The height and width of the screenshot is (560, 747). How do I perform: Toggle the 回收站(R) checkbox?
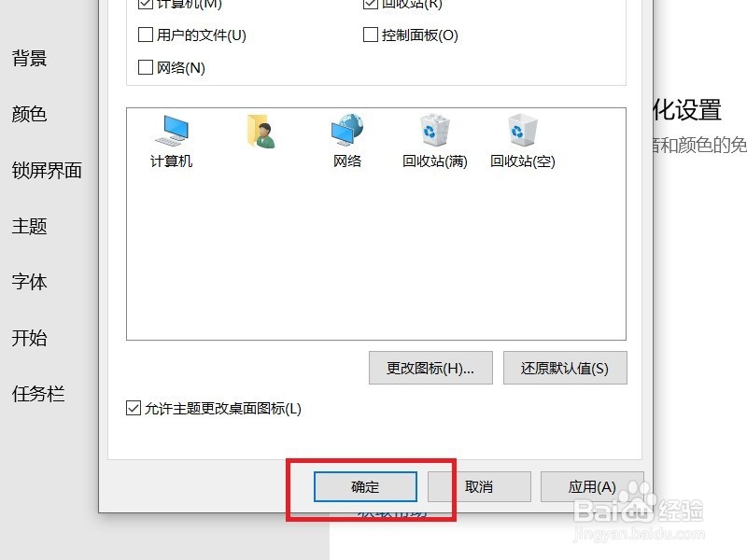[370, 4]
